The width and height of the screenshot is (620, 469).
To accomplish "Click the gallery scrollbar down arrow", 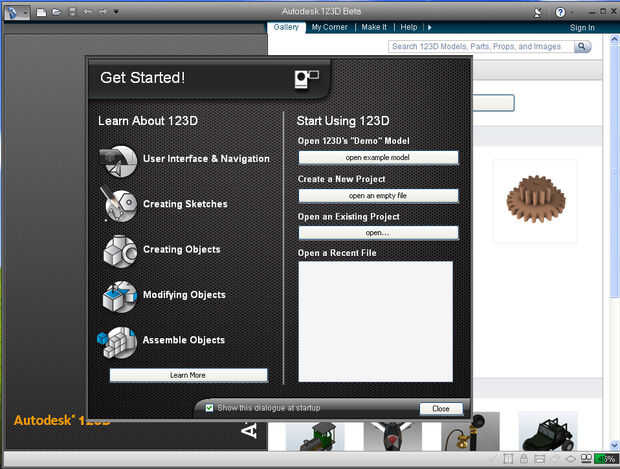I will tap(614, 445).
